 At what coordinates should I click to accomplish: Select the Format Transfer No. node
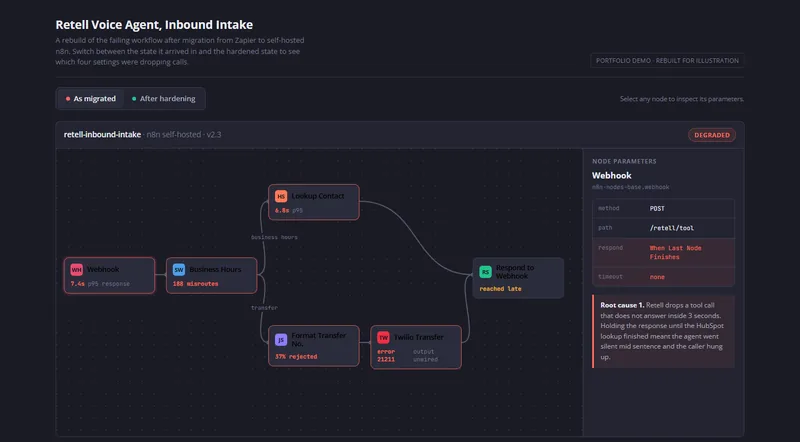pyautogui.click(x=313, y=346)
